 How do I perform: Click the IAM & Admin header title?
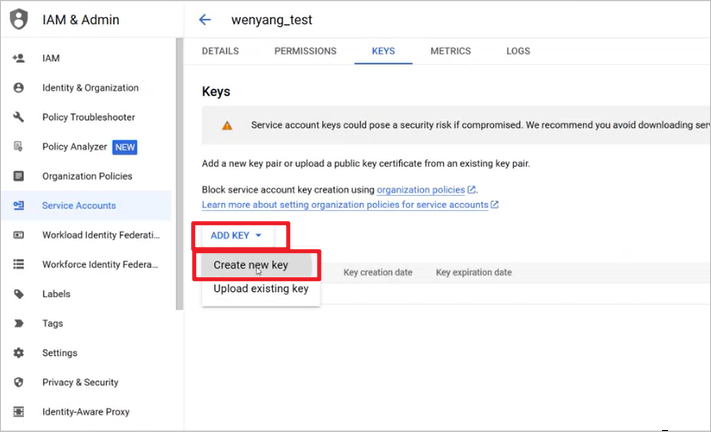coord(81,19)
